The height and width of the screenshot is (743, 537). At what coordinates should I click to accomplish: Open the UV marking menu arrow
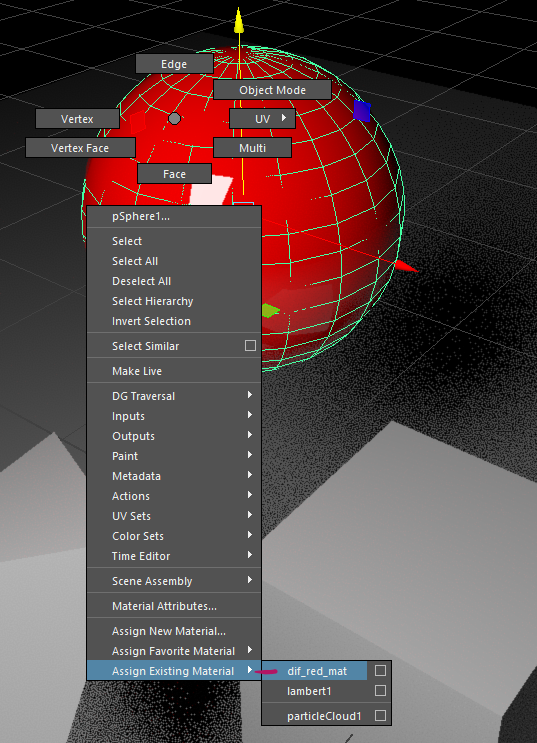point(284,118)
